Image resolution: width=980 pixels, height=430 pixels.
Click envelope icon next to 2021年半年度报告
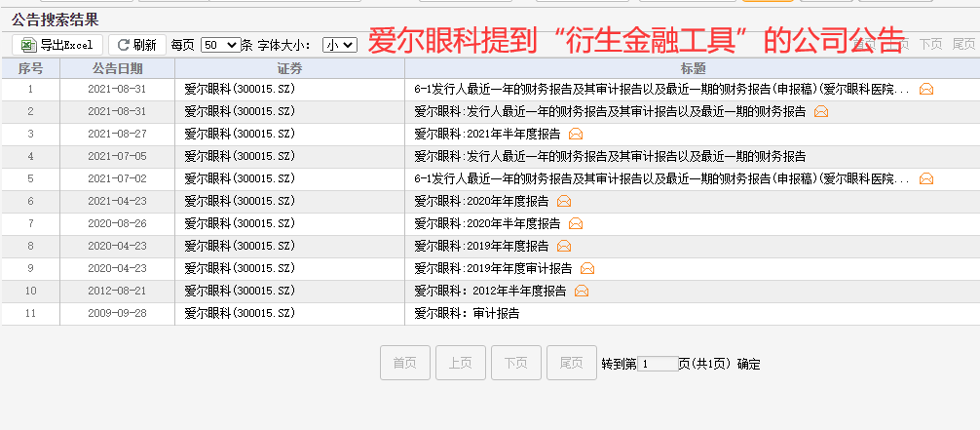[576, 134]
